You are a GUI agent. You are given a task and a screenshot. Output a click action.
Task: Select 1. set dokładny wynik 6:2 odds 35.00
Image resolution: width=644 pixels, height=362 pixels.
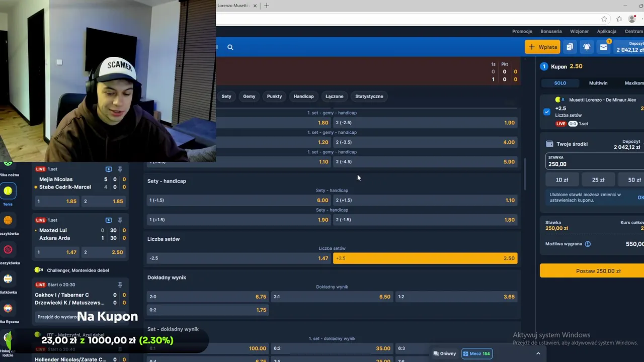click(332, 348)
